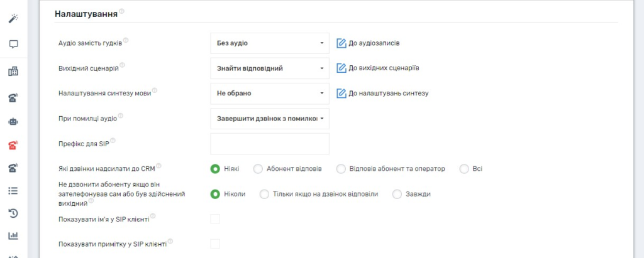This screenshot has width=644, height=258.
Task: Open 'Аудіо замість гудків' dropdown
Action: (x=269, y=43)
